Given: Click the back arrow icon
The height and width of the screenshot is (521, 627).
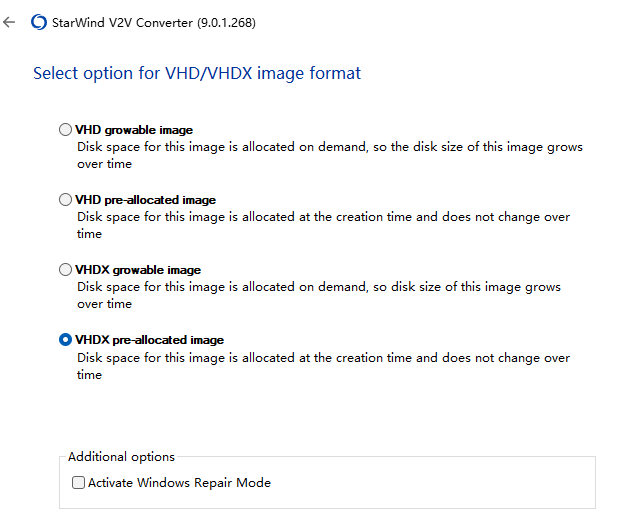Looking at the screenshot, I should (10, 22).
